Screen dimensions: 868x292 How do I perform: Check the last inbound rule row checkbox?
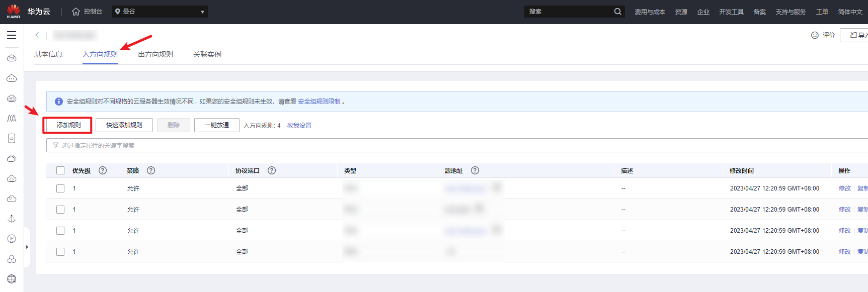click(x=60, y=252)
